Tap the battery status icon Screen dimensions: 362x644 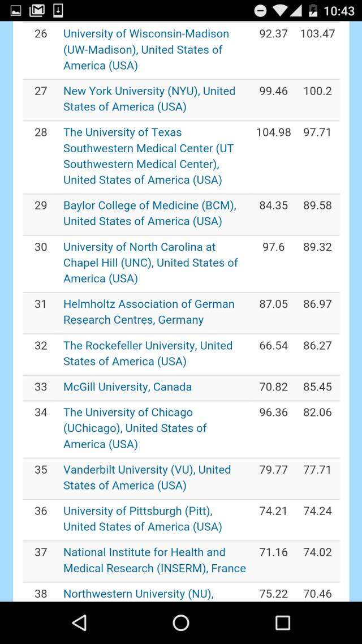(313, 11)
